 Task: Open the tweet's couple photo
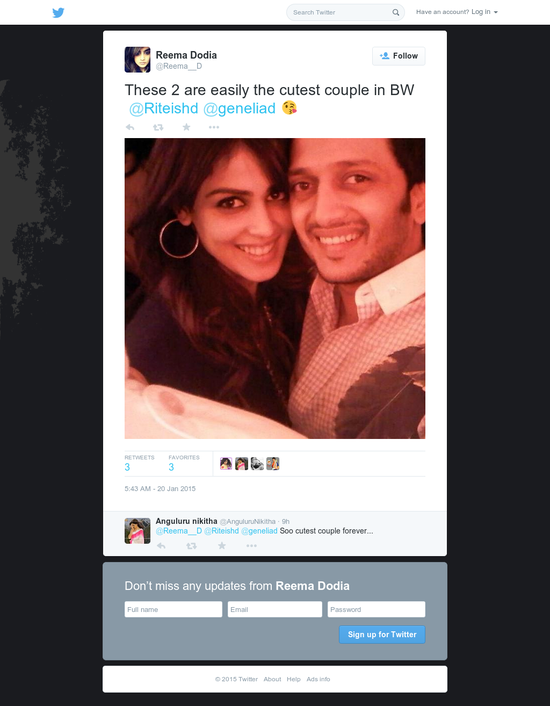(275, 289)
